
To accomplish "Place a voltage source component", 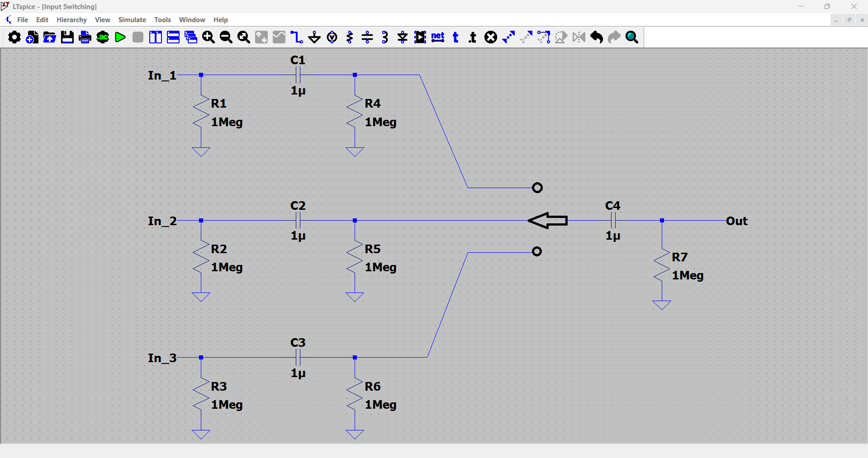I will pyautogui.click(x=332, y=37).
